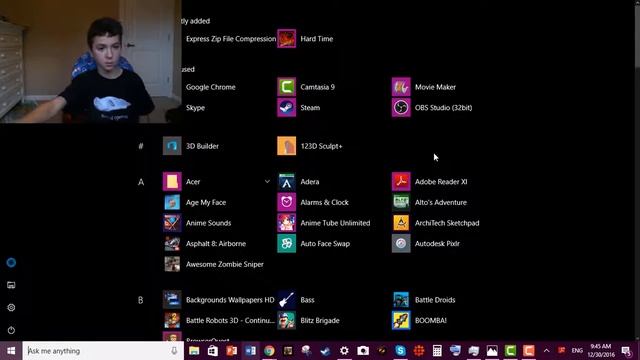Open Anime Tube Unlimited
The image size is (640, 360).
pos(324,223)
